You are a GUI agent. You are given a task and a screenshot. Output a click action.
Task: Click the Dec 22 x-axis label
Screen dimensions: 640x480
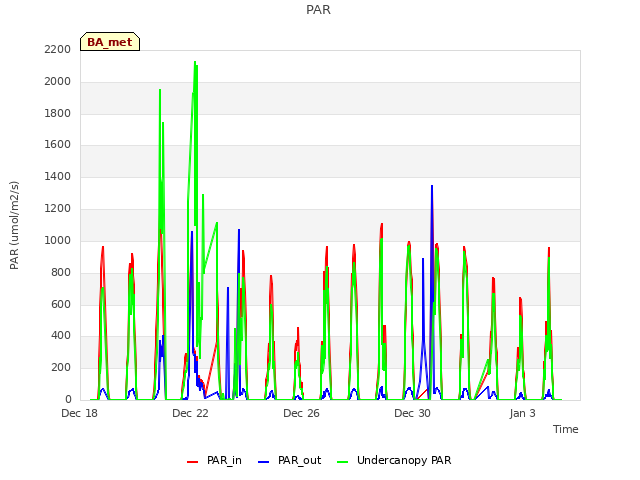[x=191, y=413]
